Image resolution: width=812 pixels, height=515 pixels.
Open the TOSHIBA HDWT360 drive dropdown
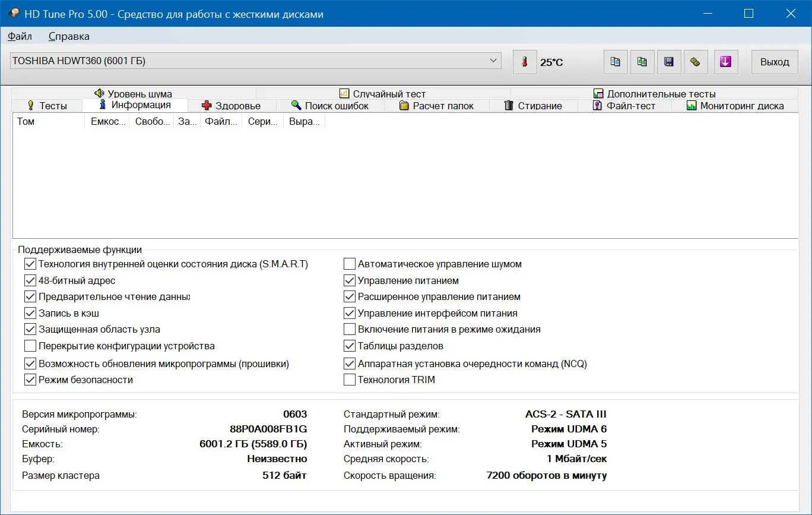(x=256, y=61)
